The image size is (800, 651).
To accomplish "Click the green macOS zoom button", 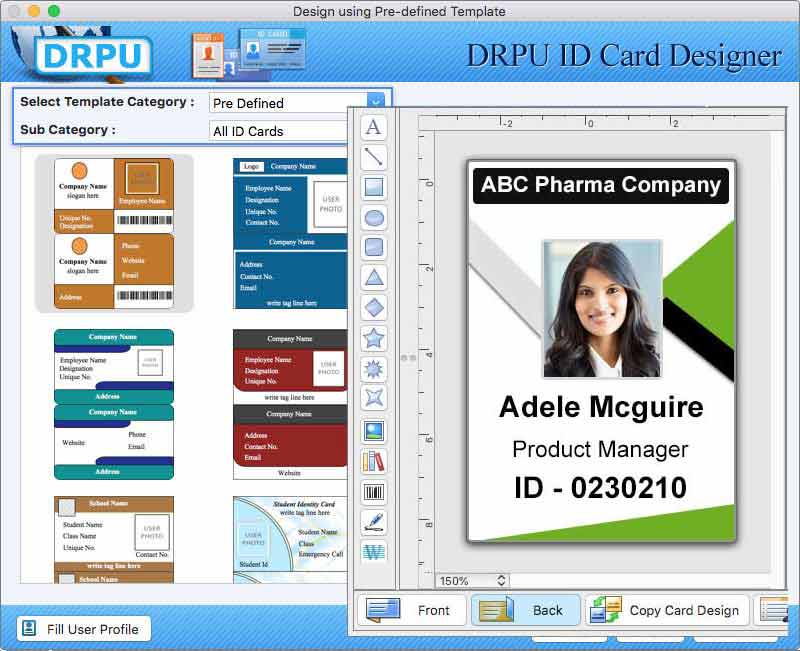I will [54, 11].
